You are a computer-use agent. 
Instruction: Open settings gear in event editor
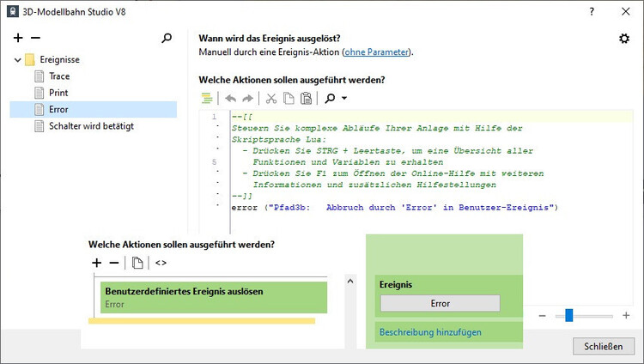pos(624,39)
